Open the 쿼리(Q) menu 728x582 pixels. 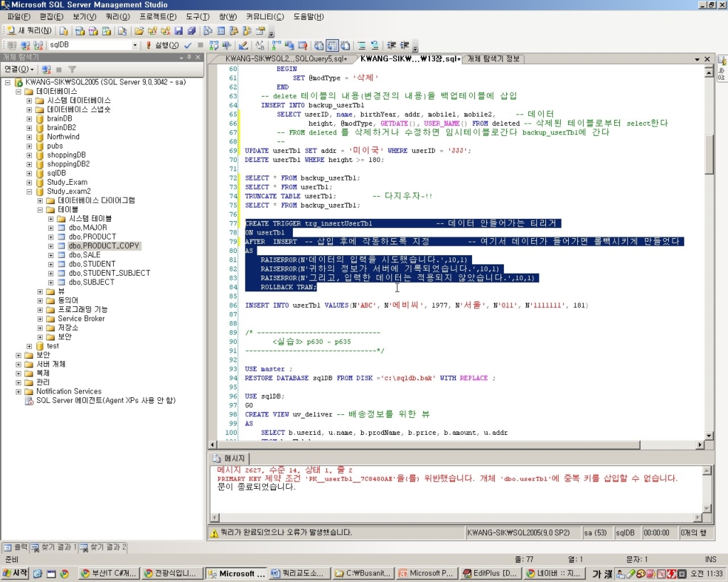pos(117,17)
